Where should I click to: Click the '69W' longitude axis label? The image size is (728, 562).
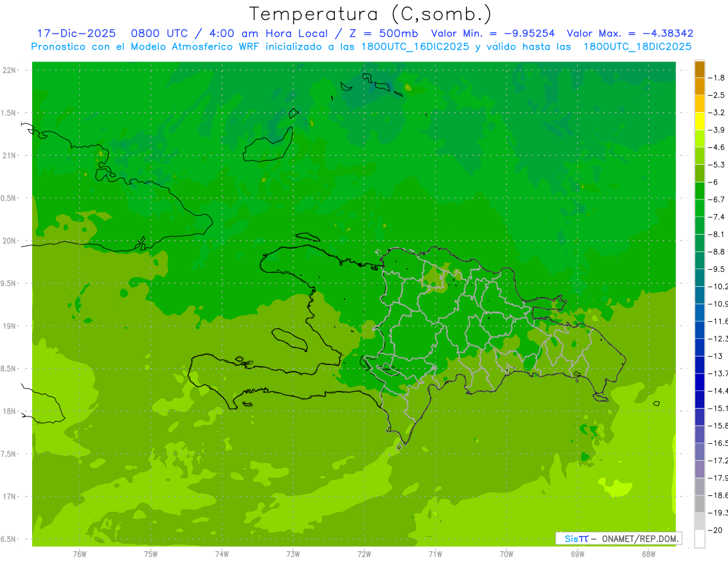point(578,554)
